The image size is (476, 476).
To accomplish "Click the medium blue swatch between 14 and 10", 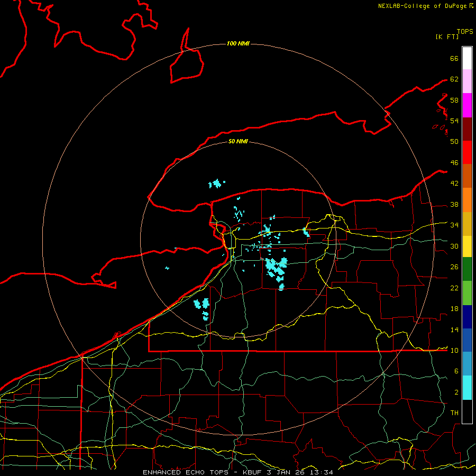I will tap(467, 340).
